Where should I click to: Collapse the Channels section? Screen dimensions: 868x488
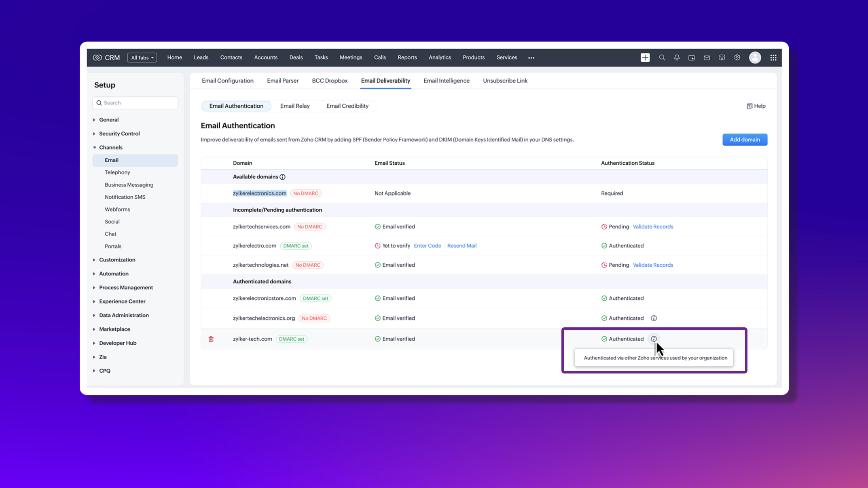(x=110, y=147)
